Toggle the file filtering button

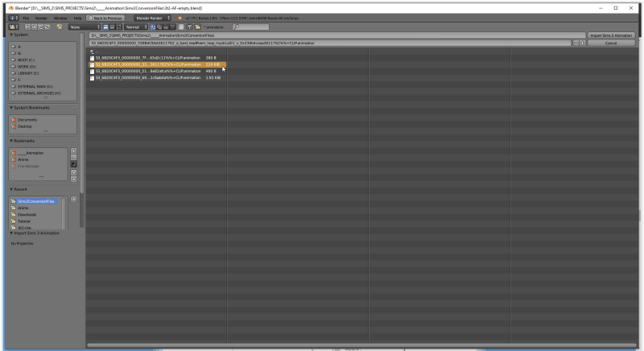181,27
